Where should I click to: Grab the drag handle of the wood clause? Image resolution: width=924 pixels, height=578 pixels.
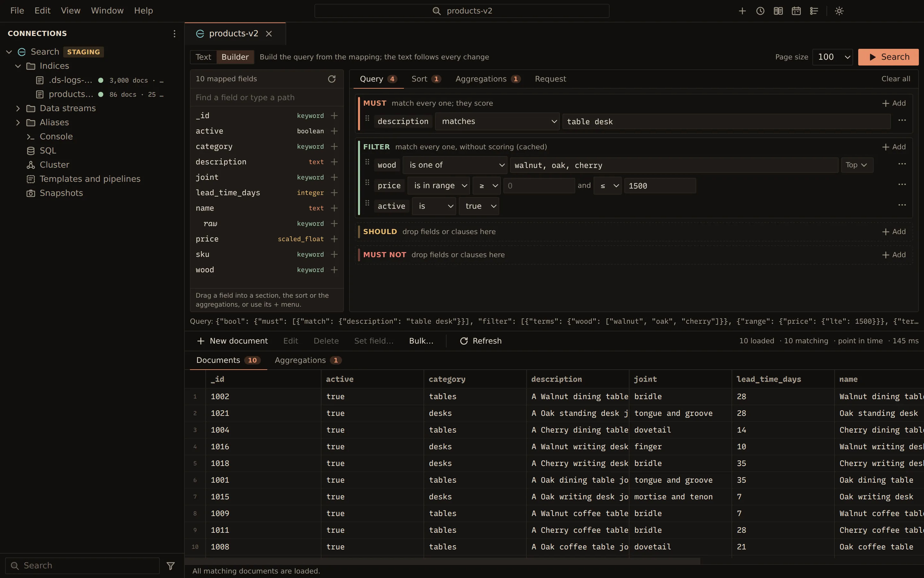tap(367, 162)
